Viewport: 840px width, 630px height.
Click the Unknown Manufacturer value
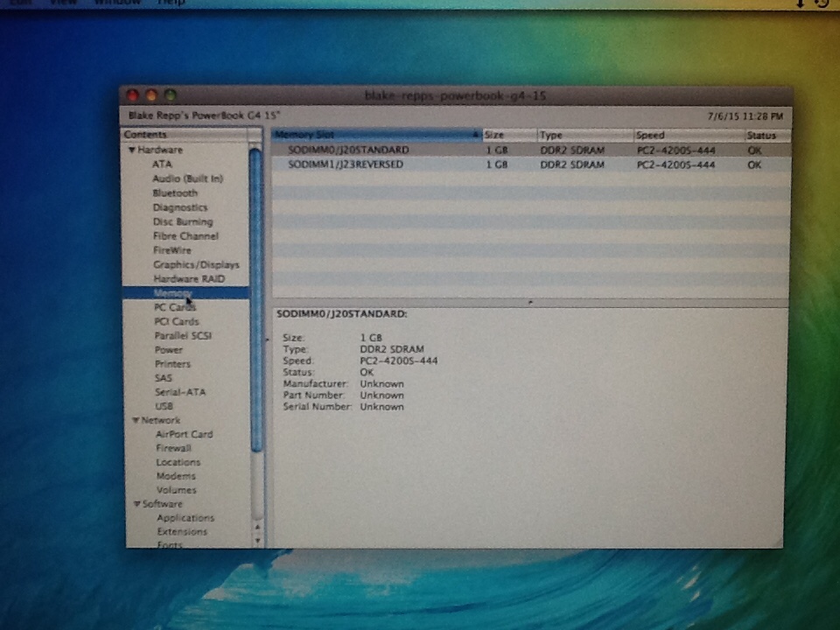[x=382, y=383]
